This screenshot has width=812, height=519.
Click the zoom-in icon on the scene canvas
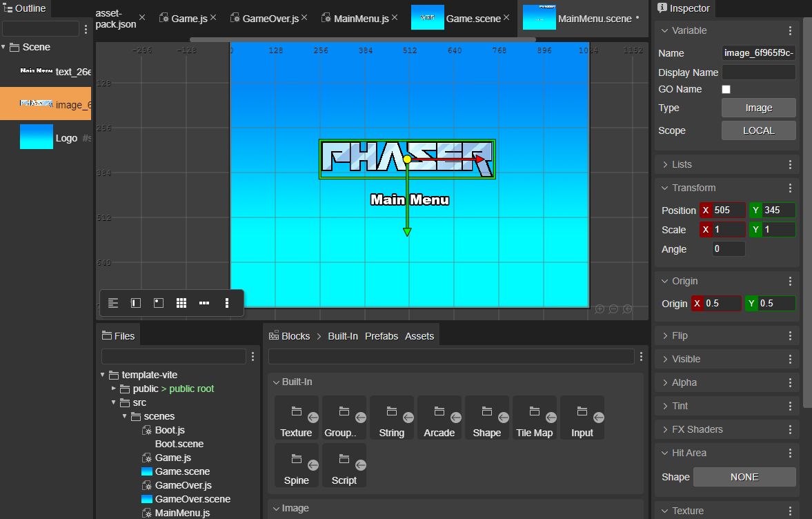tap(600, 309)
